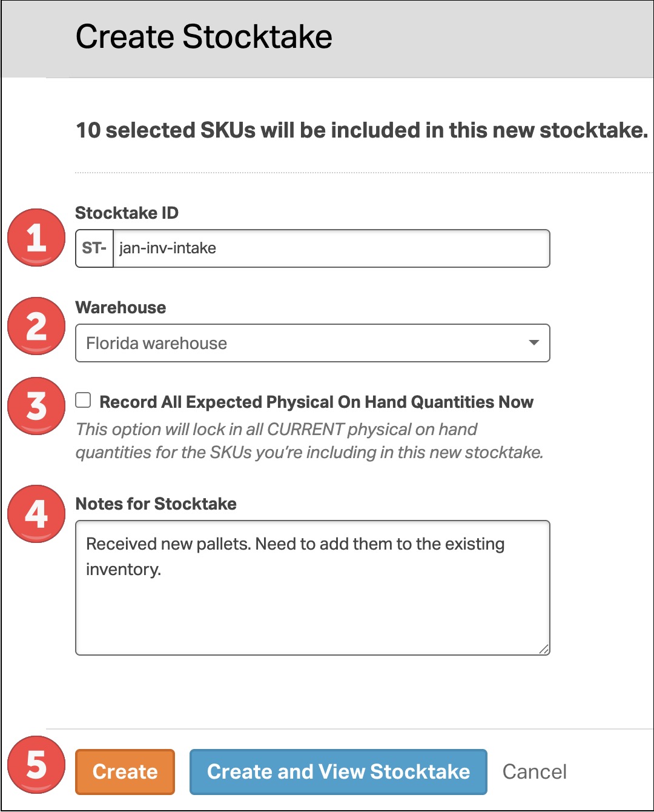Click the red step 2 badge
Image resolution: width=654 pixels, height=812 pixels.
(36, 326)
